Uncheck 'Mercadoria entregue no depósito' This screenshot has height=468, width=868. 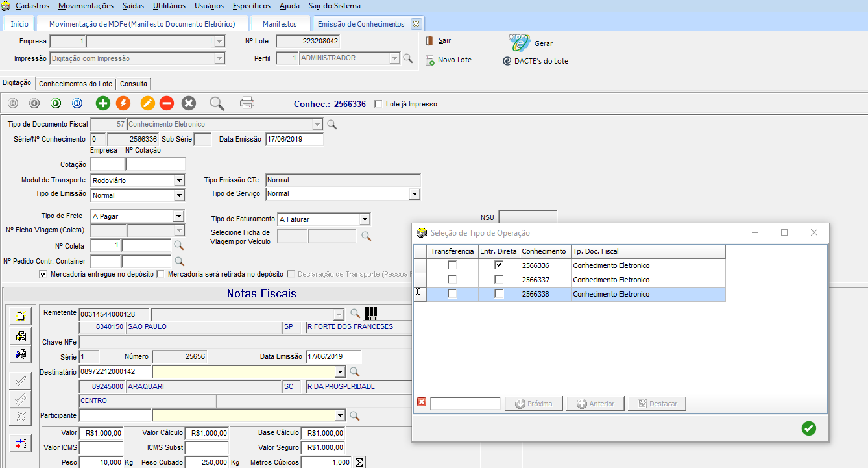(x=43, y=275)
